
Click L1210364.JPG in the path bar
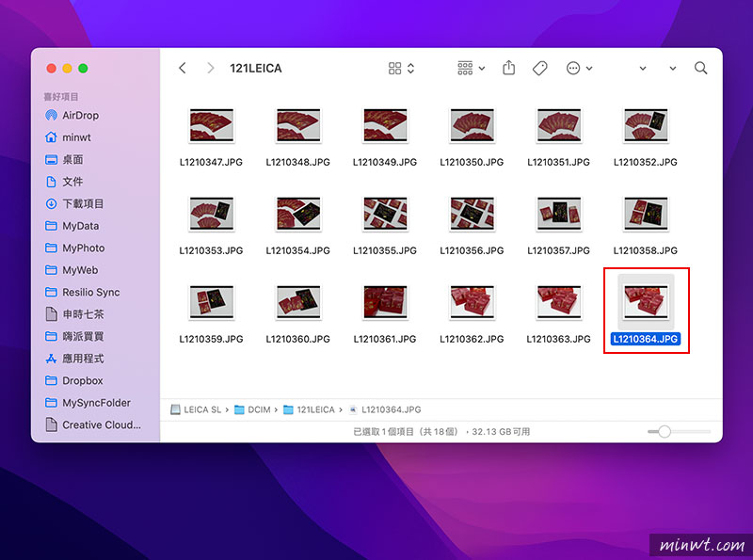(385, 409)
